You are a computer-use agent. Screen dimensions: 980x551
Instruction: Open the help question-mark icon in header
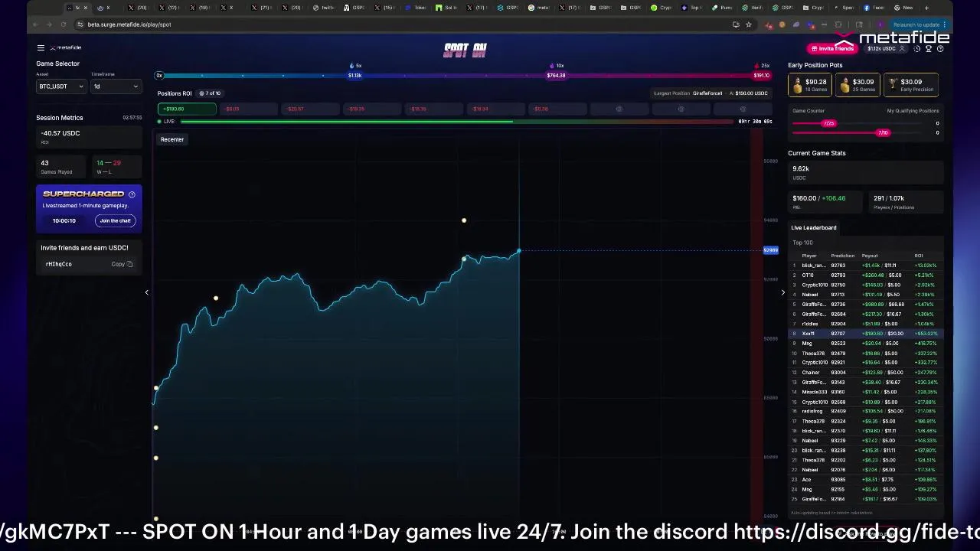pyautogui.click(x=940, y=49)
